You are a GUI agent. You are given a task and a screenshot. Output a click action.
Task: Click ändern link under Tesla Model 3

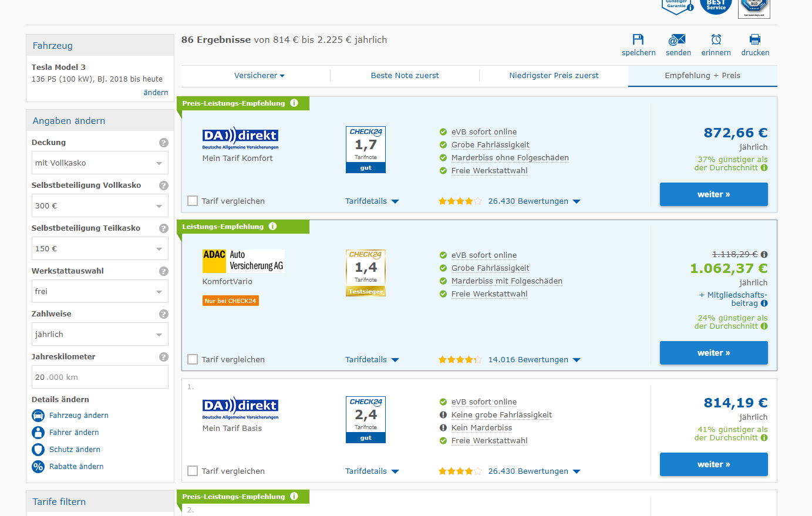coord(156,93)
